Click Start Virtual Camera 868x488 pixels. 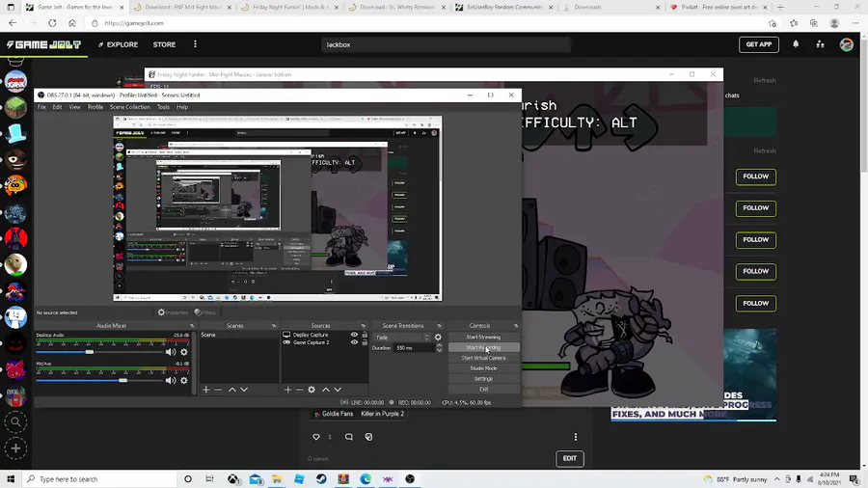tap(483, 358)
